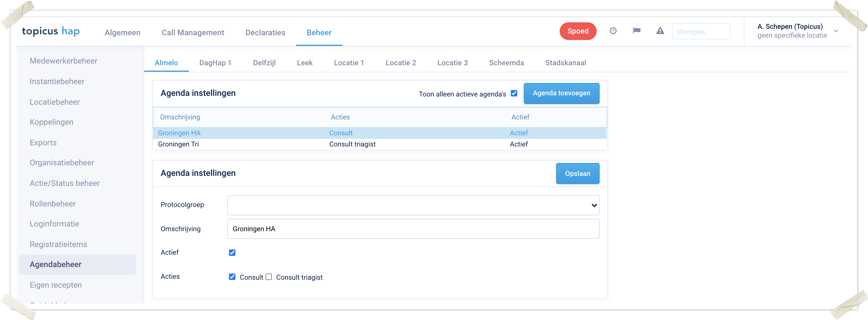868x320 pixels.
Task: Toggle 'Toon alleen actieve agenda's' checkbox
Action: click(x=514, y=93)
